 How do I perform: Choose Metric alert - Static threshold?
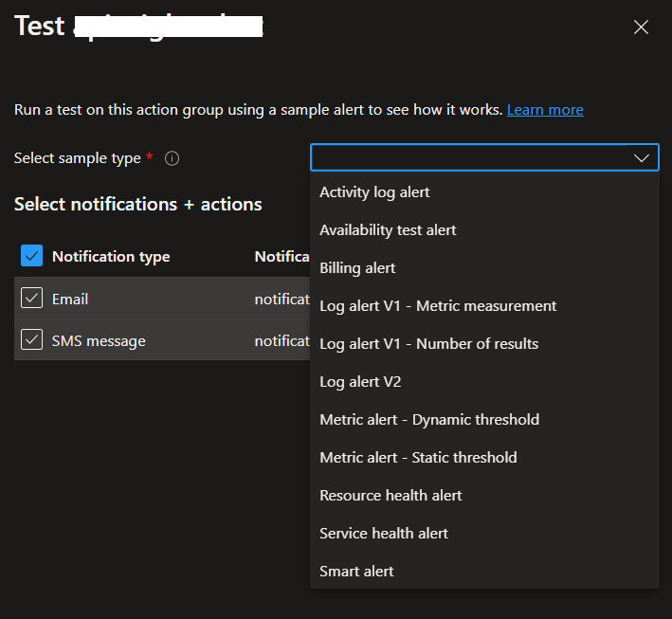(418, 458)
